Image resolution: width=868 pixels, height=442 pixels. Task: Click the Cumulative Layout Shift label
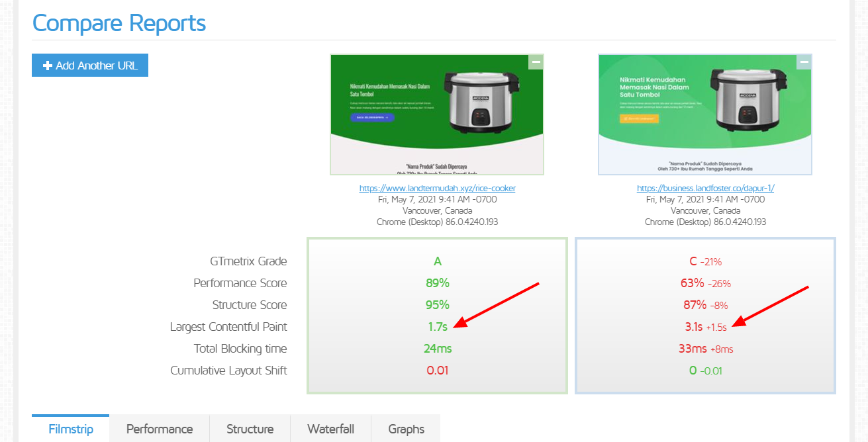228,371
